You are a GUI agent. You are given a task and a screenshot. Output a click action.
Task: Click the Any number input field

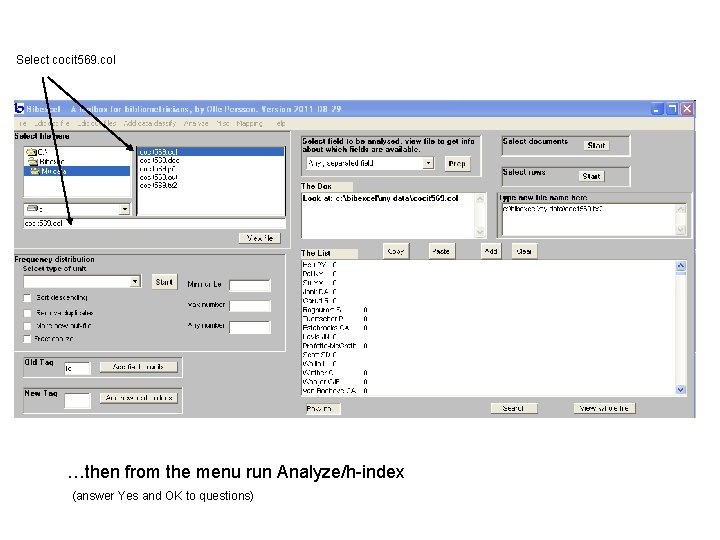(x=250, y=327)
